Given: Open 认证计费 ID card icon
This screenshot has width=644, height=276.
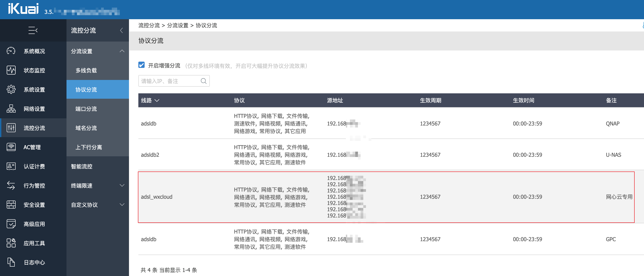Looking at the screenshot, I should click(x=11, y=166).
